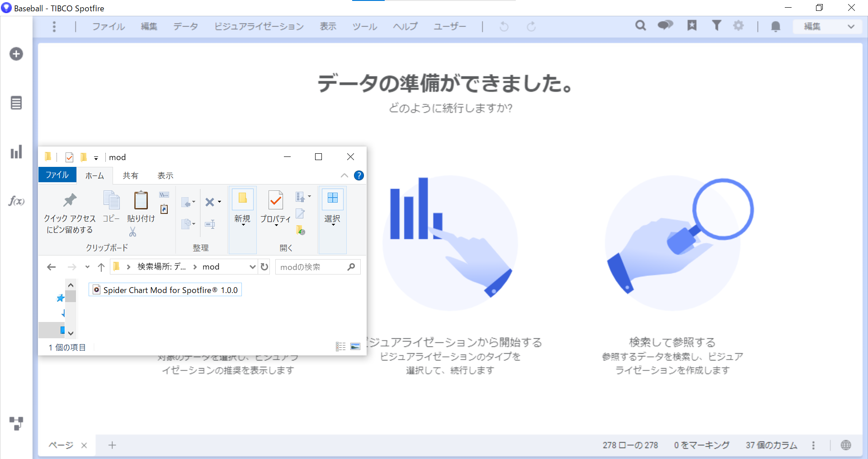Open the delete X dropdown in Explorer
Screen dimensions: 868x459
pos(212,202)
